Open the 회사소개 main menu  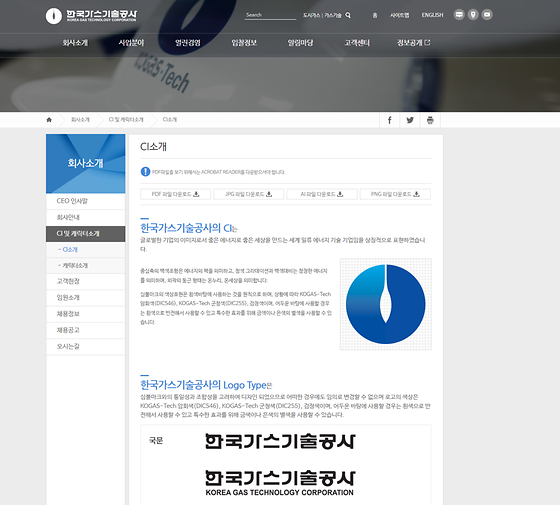(x=75, y=43)
